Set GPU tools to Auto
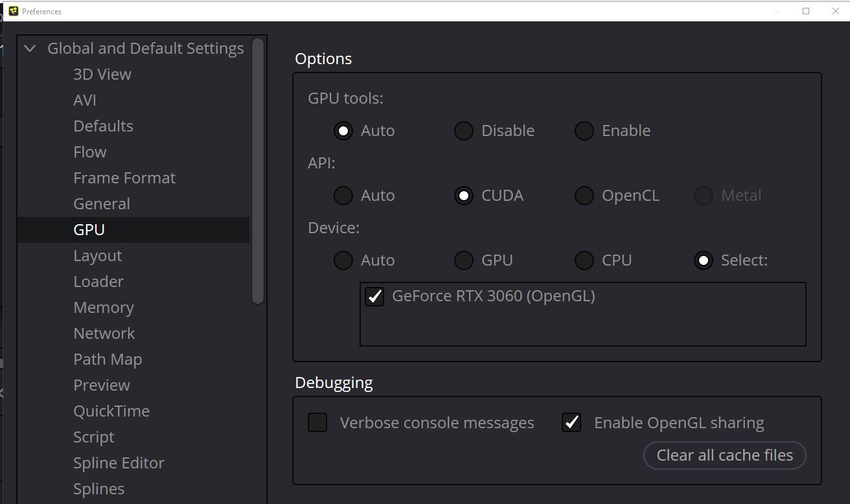 (343, 131)
